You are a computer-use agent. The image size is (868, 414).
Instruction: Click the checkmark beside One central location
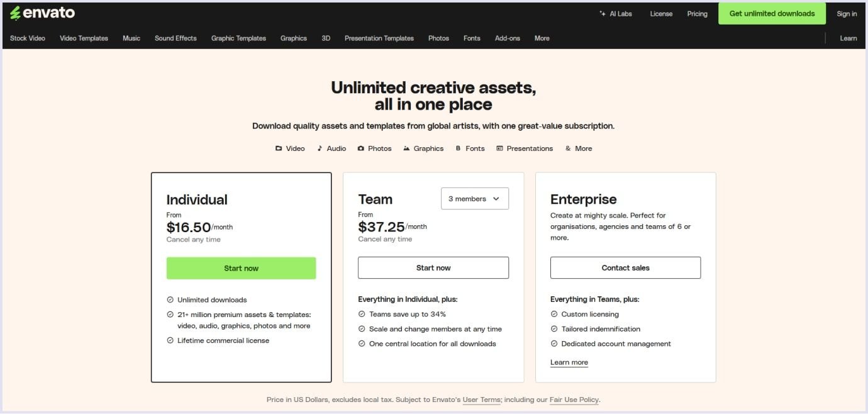pos(362,344)
